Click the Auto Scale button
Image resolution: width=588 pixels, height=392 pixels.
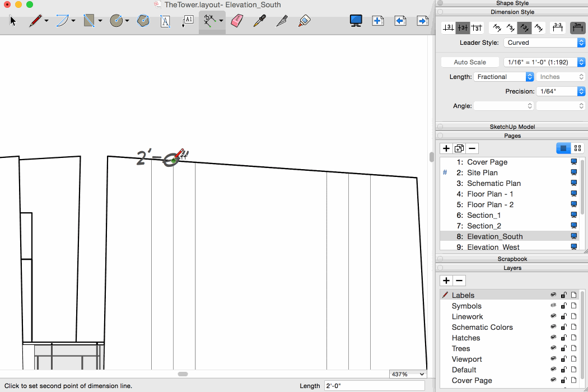(470, 62)
